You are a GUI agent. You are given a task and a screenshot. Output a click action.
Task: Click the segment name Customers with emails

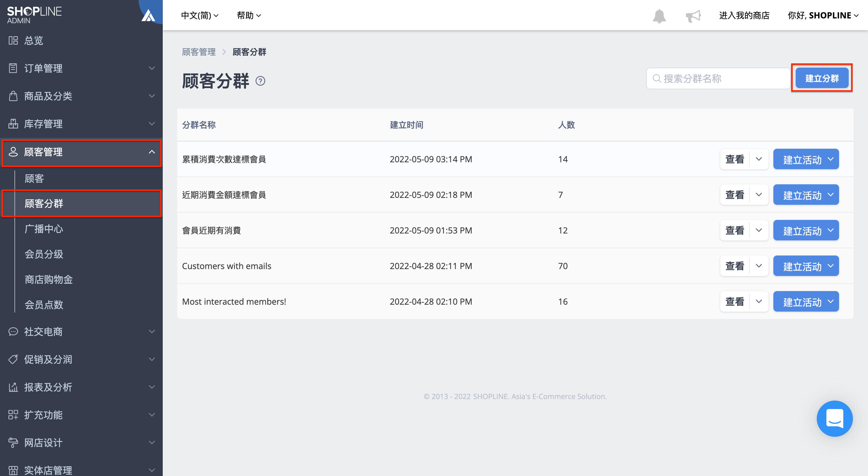(x=226, y=266)
